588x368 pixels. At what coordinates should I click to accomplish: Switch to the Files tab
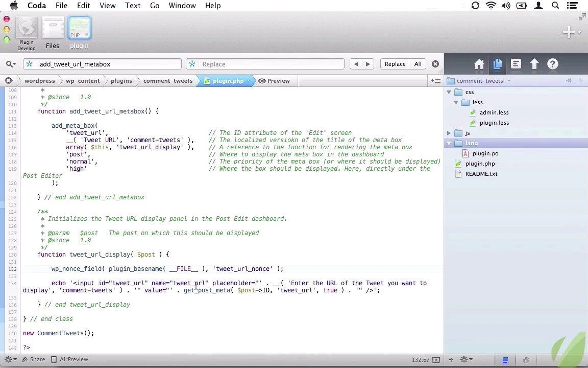pos(53,33)
